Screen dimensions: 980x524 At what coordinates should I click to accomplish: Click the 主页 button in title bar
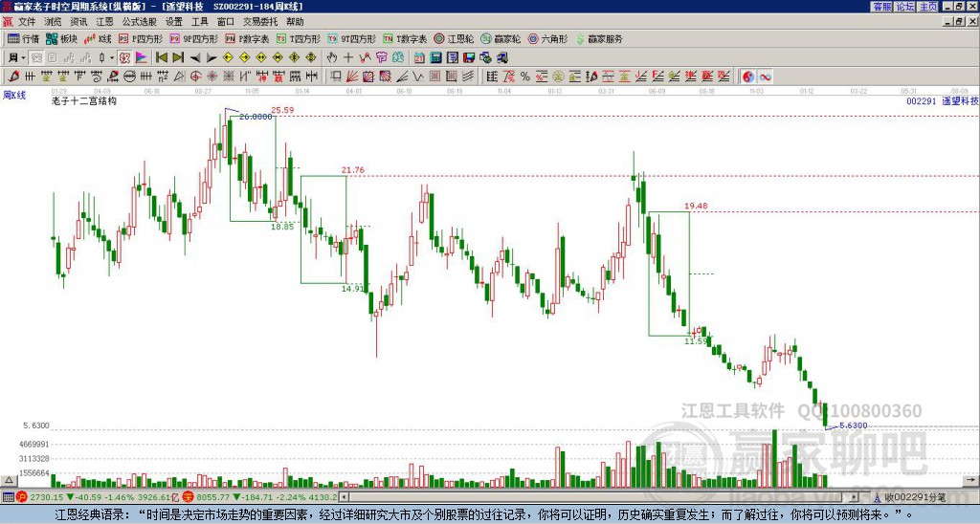928,7
